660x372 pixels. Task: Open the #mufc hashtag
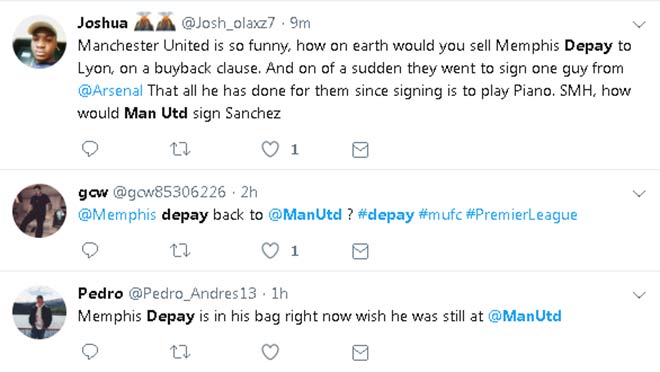440,215
